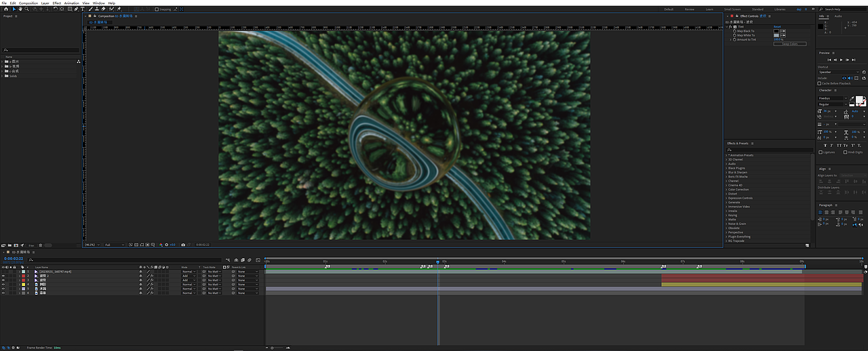Go to the Home screen icon
This screenshot has height=351, width=868.
6,9
